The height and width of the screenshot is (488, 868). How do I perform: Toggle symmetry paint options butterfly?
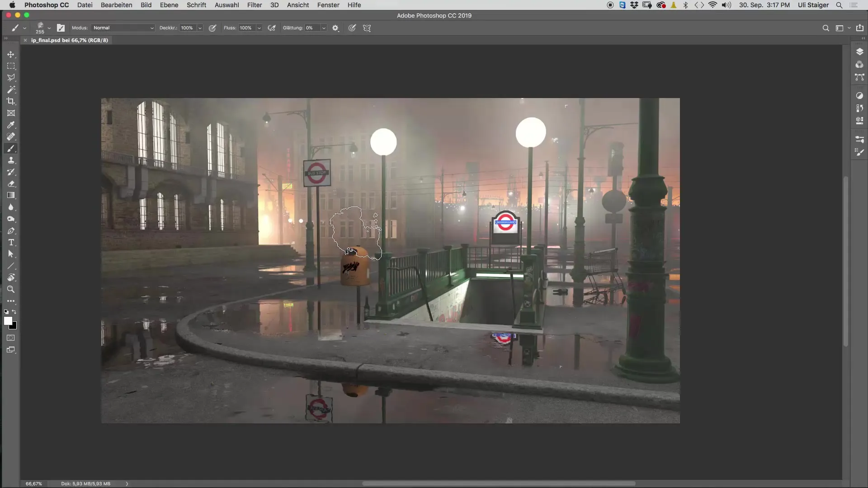pyautogui.click(x=367, y=28)
